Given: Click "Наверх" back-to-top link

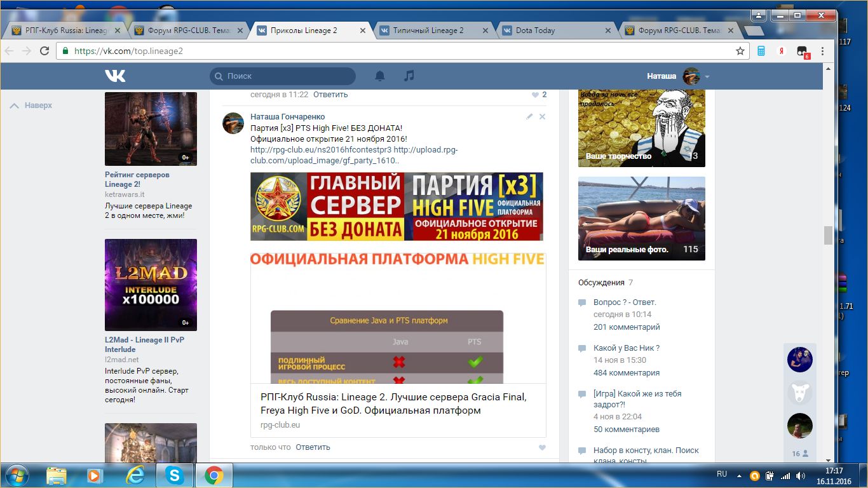Looking at the screenshot, I should pyautogui.click(x=31, y=105).
